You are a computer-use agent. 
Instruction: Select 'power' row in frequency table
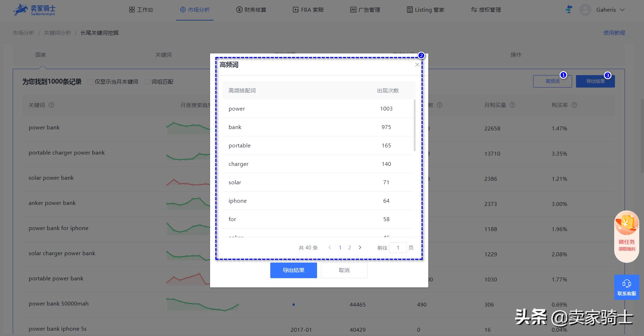pyautogui.click(x=318, y=108)
